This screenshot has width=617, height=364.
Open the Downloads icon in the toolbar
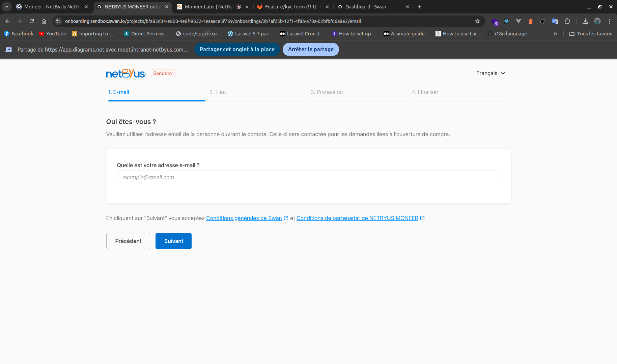coord(585,21)
